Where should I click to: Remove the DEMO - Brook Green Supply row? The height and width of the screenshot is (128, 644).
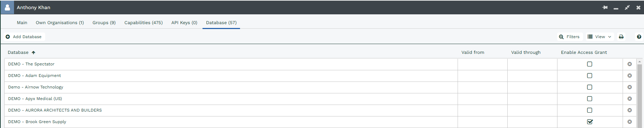[x=630, y=122]
